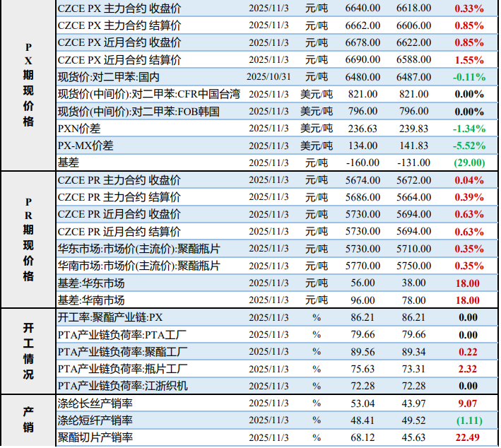Image resolution: width=501 pixels, height=448 pixels.
Task: Click the 'PR期现价格' section header
Action: click(28, 239)
